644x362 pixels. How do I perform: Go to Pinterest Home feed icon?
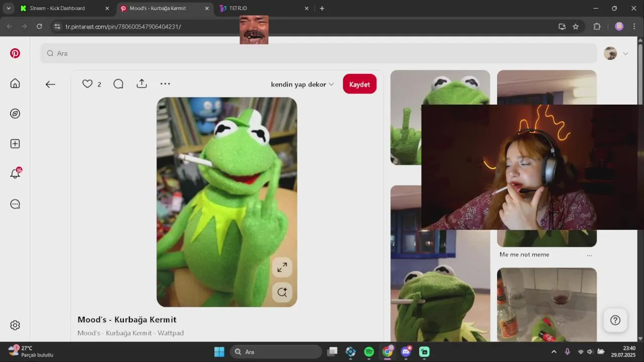pos(15,83)
